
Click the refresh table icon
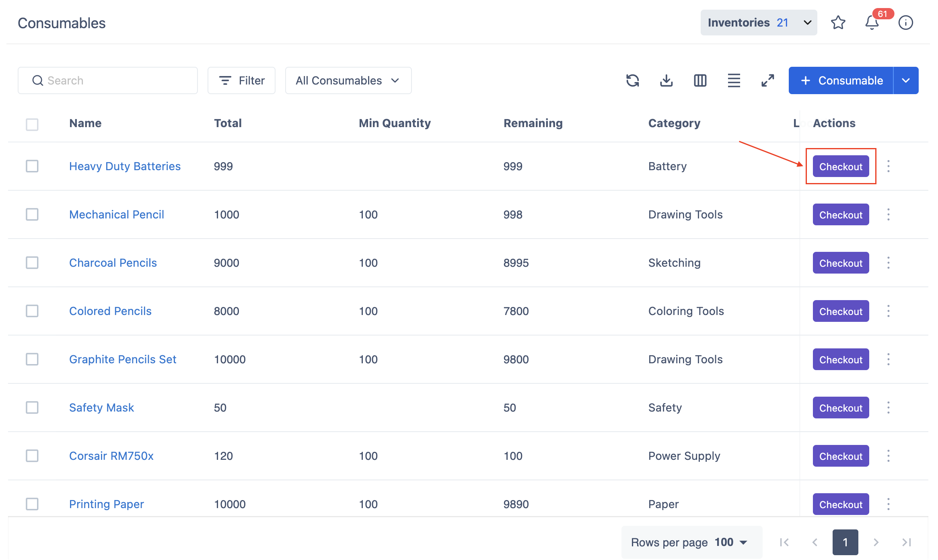point(632,80)
